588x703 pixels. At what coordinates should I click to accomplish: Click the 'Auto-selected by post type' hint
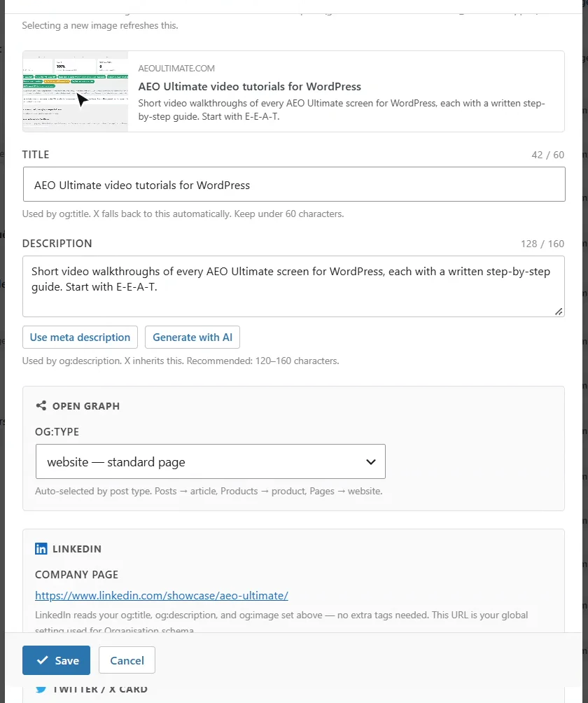[x=209, y=491]
